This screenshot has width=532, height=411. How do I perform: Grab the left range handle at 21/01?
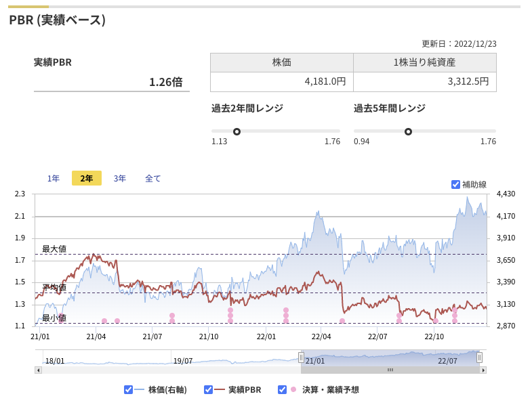click(x=301, y=358)
